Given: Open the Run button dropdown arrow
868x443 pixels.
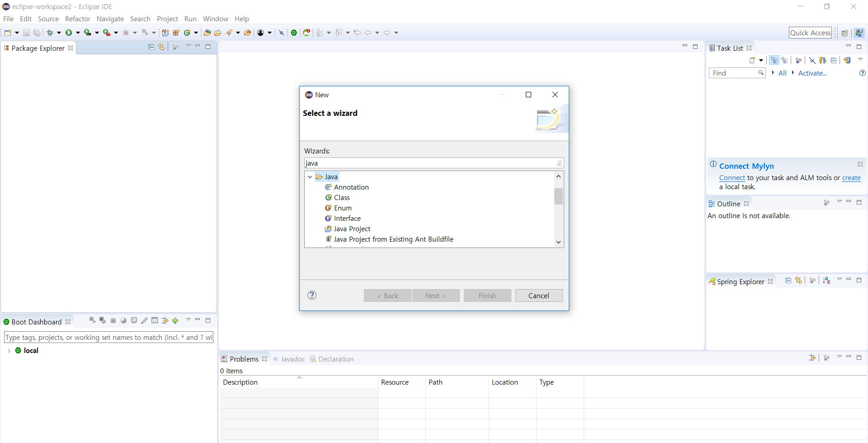Looking at the screenshot, I should pyautogui.click(x=78, y=33).
